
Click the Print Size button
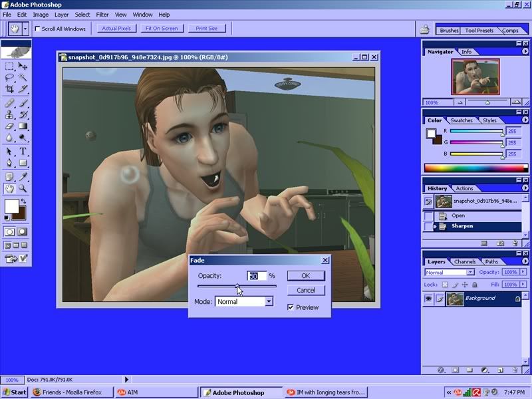pos(207,29)
